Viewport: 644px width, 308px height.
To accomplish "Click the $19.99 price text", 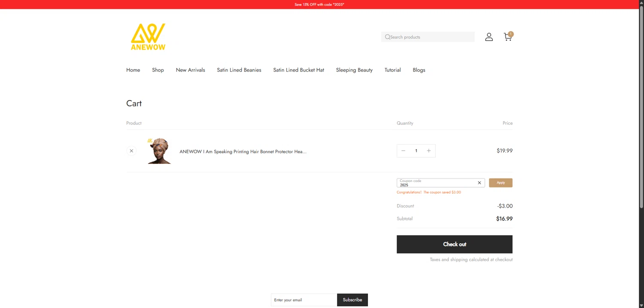I will pos(504,151).
